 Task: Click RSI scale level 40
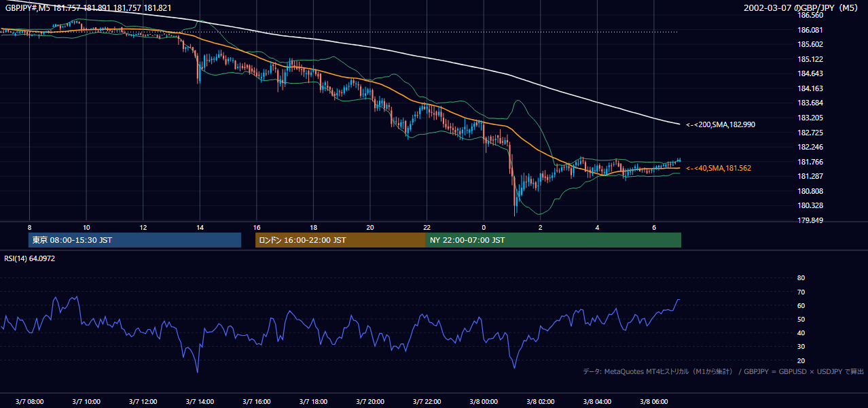click(801, 333)
